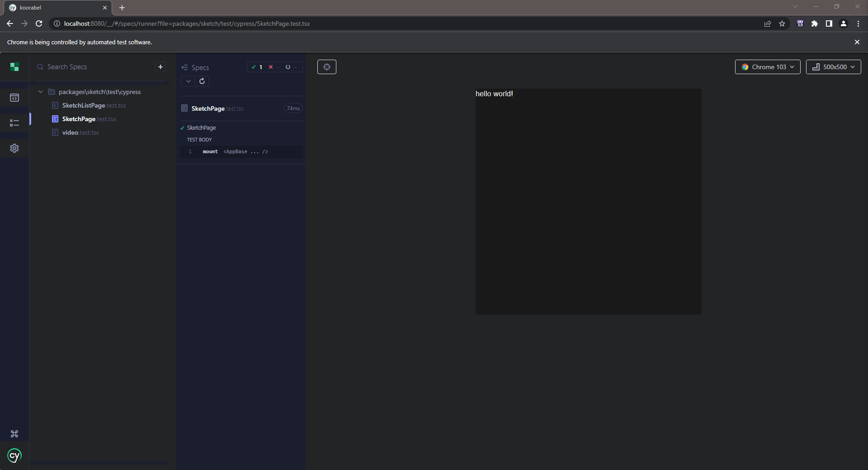The image size is (868, 470).
Task: Open the Specs view from the sidebar
Action: pyautogui.click(x=14, y=97)
